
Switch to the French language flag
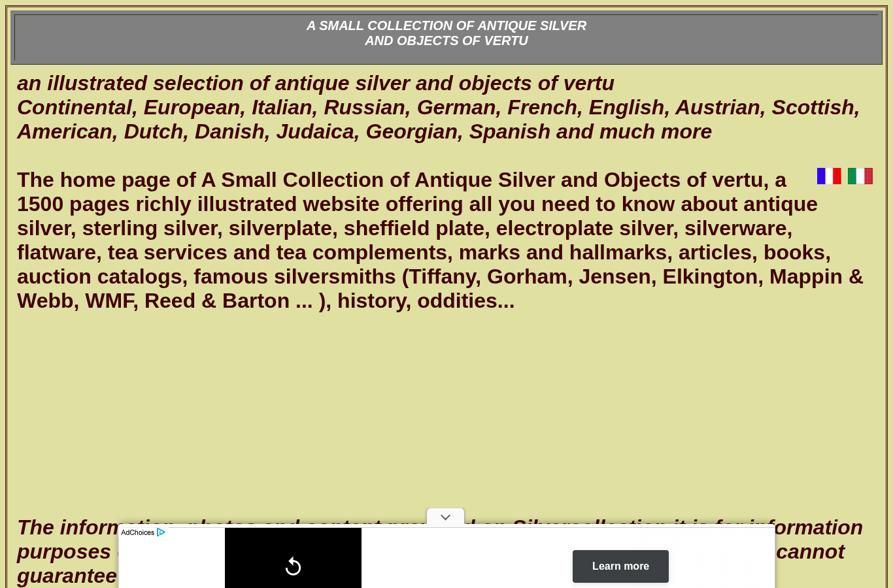pos(829,176)
